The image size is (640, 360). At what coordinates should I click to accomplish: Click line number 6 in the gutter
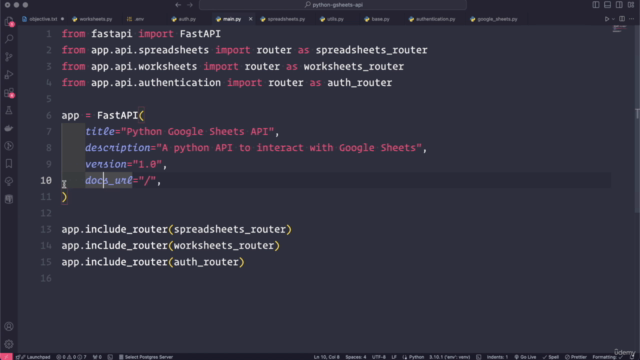point(49,116)
